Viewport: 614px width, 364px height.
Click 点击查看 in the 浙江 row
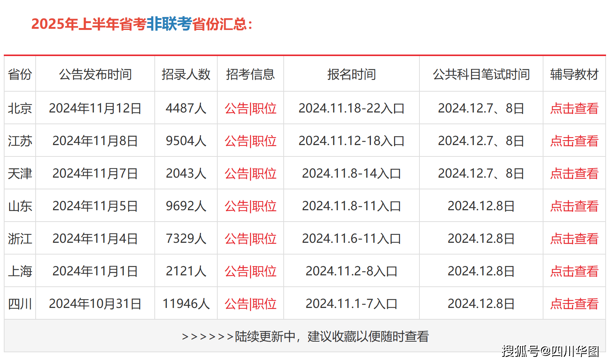(574, 239)
